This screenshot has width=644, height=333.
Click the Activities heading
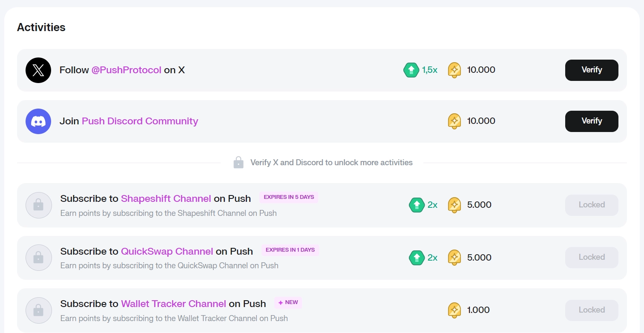pos(41,27)
